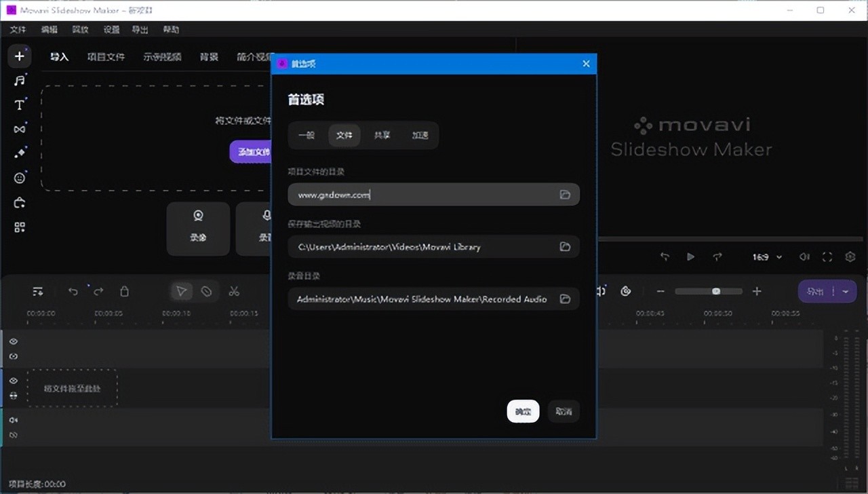
Task: Click the Videos\Movavi Library output path field
Action: (x=433, y=247)
